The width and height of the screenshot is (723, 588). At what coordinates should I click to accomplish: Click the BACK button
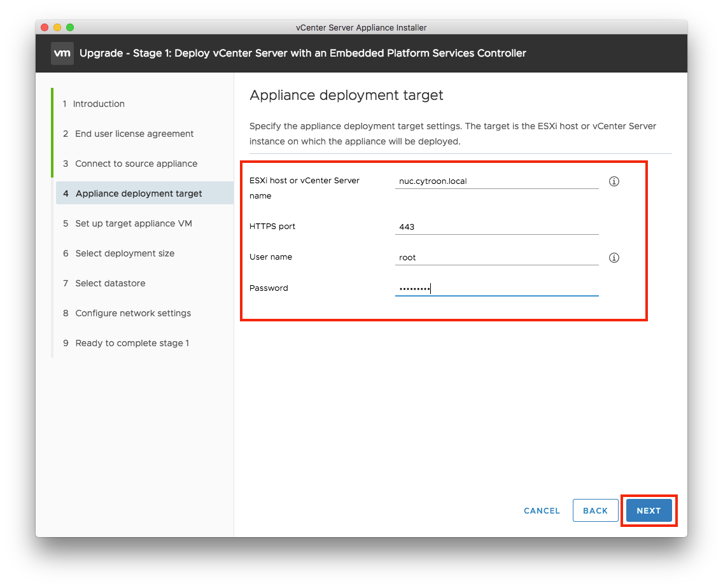595,510
